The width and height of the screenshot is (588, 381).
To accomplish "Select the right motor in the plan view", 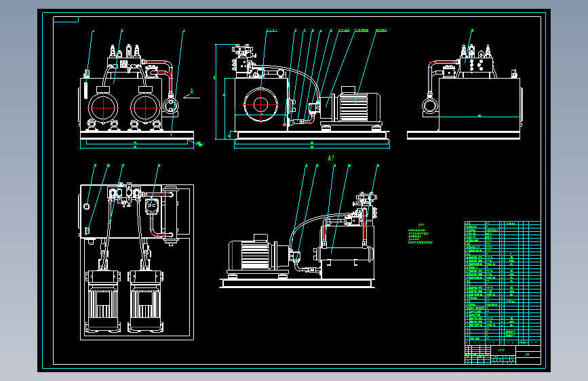I will [x=145, y=302].
